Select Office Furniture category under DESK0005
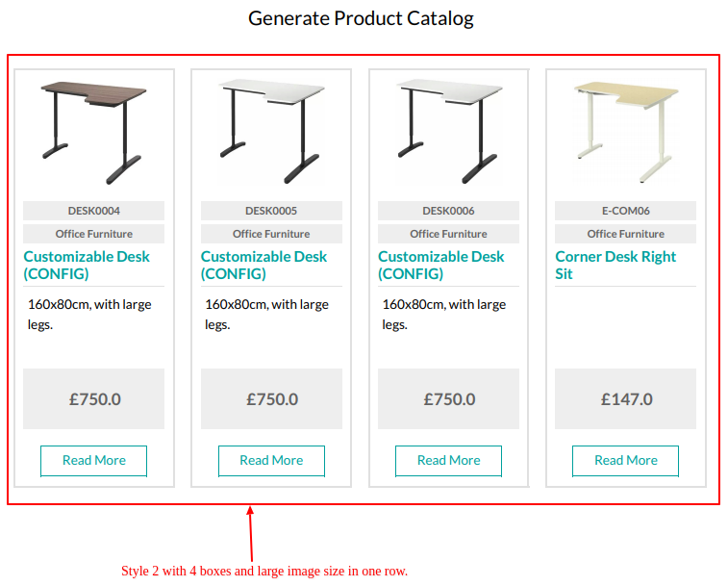The height and width of the screenshot is (586, 728). [271, 234]
